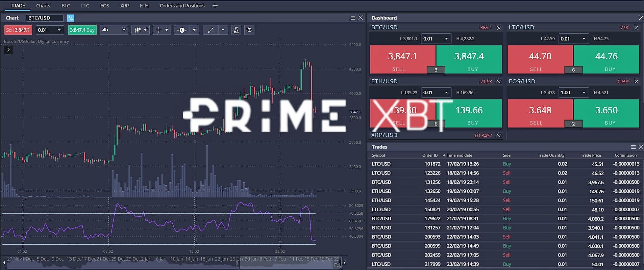644x270 pixels.
Task: Click the timeline scroll right arrow
Action: point(344,263)
